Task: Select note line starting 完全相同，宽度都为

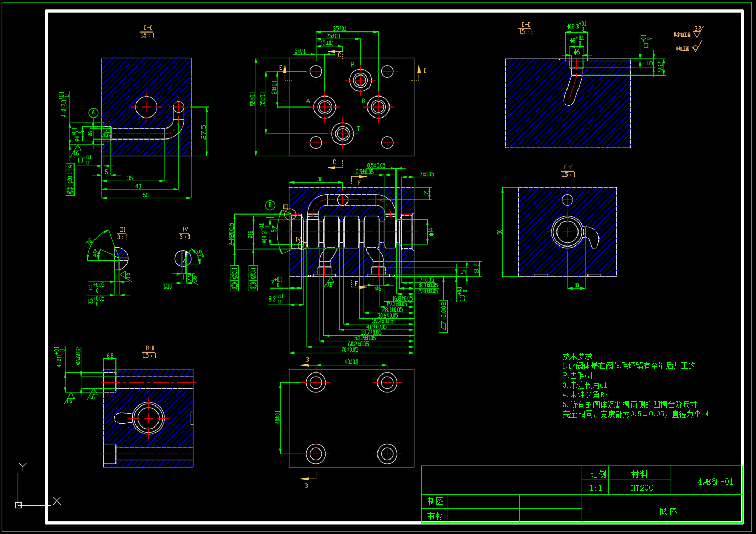Action: click(x=635, y=414)
